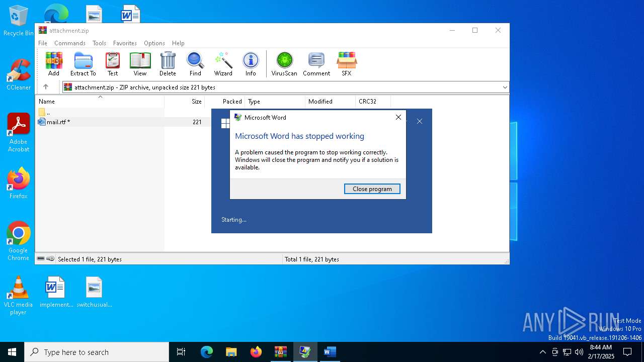
Task: Click the Test archive icon
Action: (113, 64)
